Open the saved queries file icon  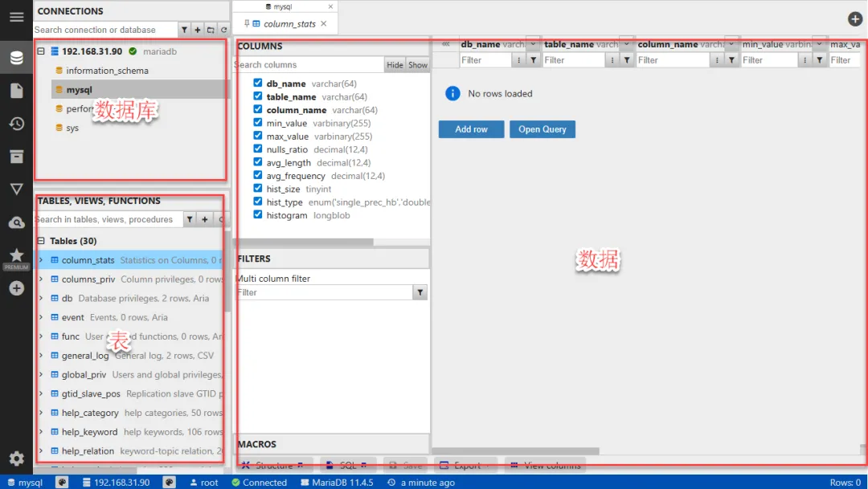[17, 91]
